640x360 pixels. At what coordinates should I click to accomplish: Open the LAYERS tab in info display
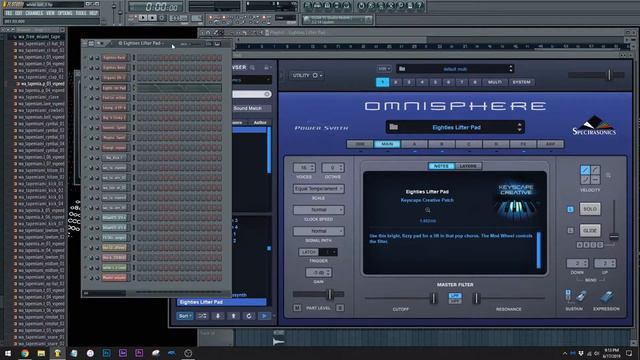click(468, 166)
